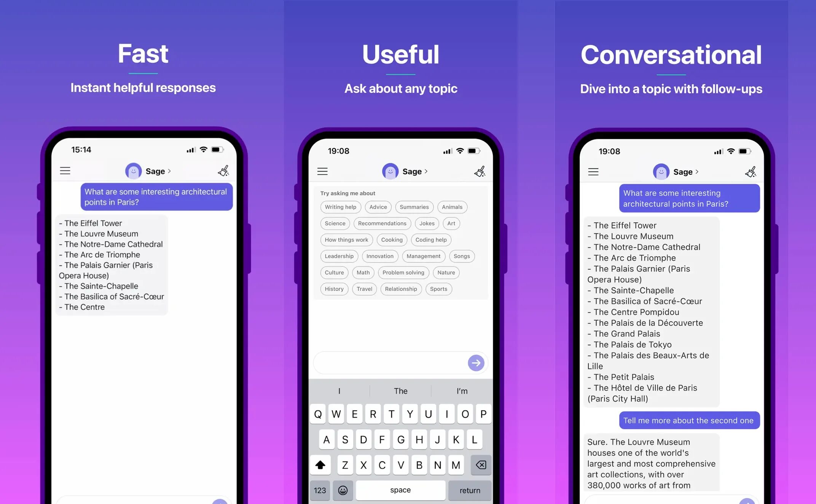The image size is (816, 504).
Task: Click the hamburger menu on middle phone
Action: click(324, 171)
